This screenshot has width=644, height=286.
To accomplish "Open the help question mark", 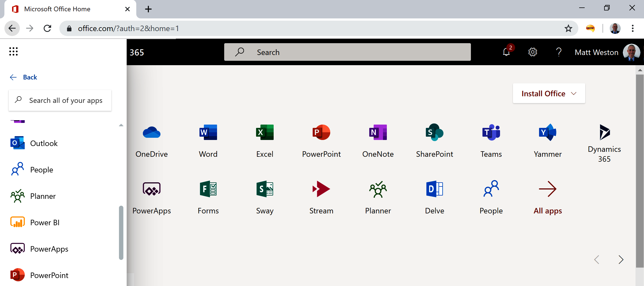I will (559, 52).
